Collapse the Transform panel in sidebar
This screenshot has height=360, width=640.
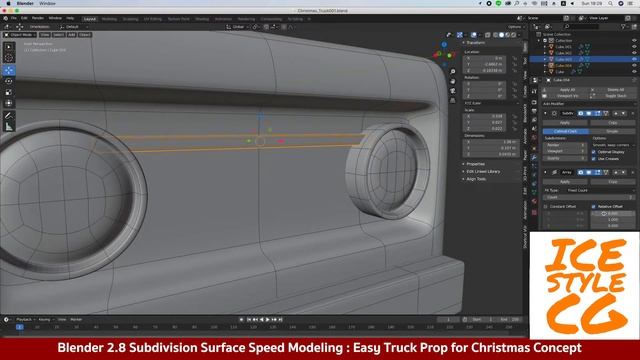click(476, 43)
